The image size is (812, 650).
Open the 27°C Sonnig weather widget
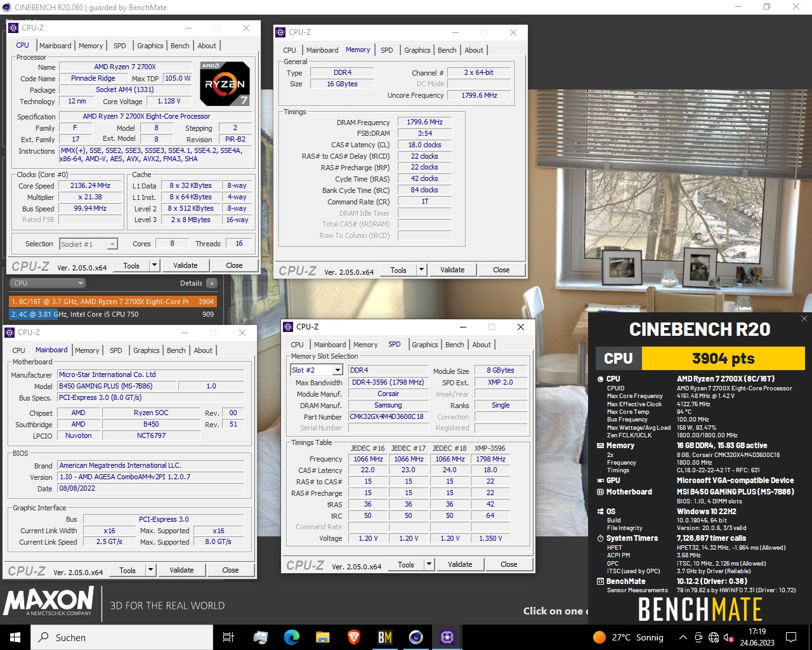(628, 637)
